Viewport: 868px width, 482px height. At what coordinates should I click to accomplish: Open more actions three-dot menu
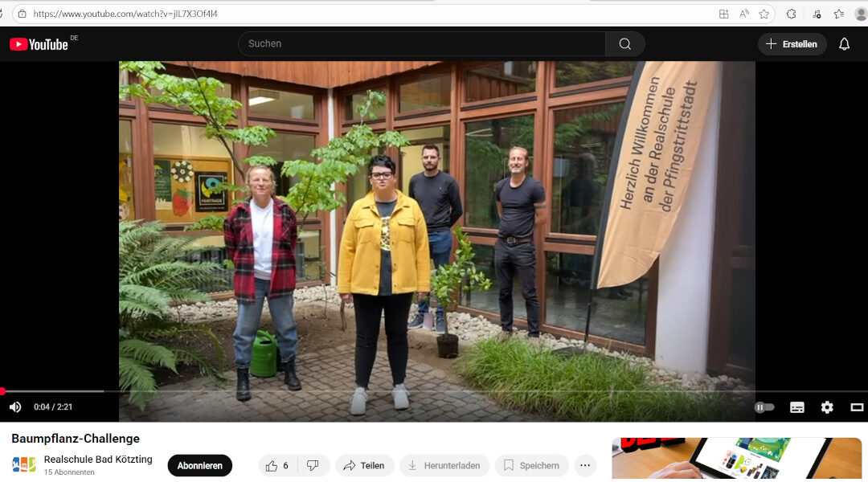(585, 466)
